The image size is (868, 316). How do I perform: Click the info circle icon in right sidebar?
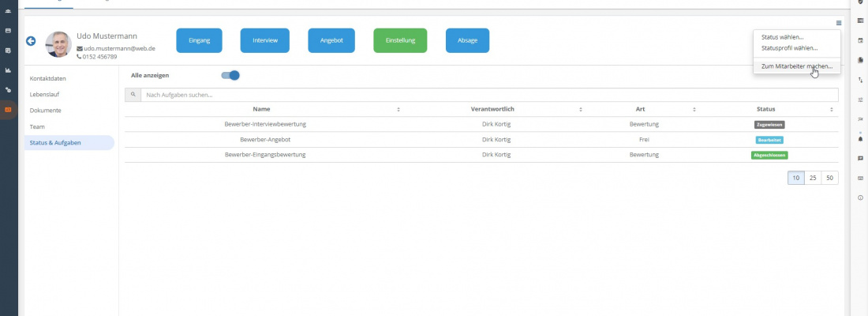(860, 197)
